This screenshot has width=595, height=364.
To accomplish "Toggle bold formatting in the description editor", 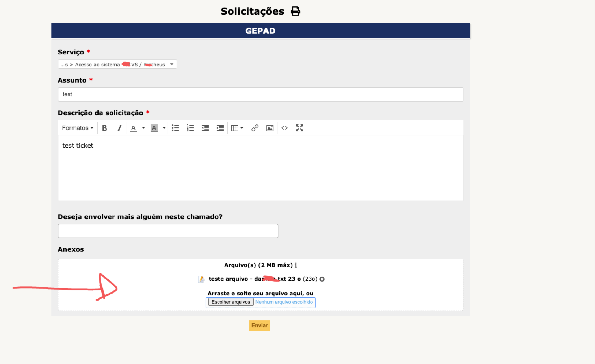I will 104,128.
